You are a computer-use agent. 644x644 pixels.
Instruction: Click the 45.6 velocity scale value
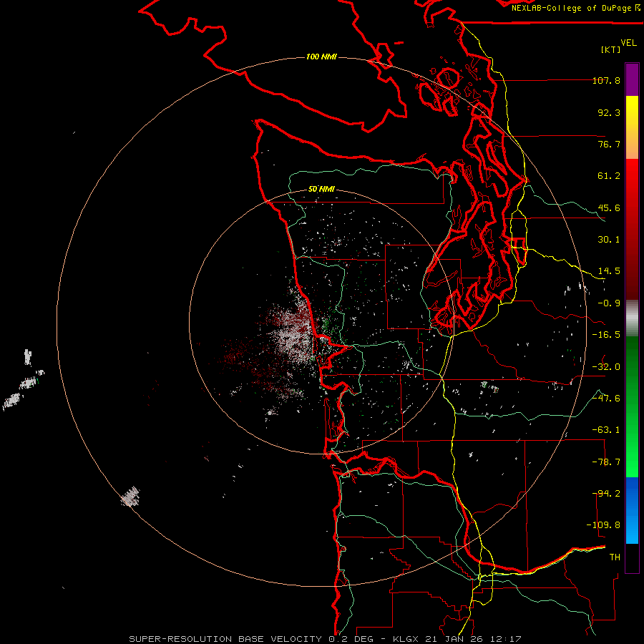pos(609,208)
